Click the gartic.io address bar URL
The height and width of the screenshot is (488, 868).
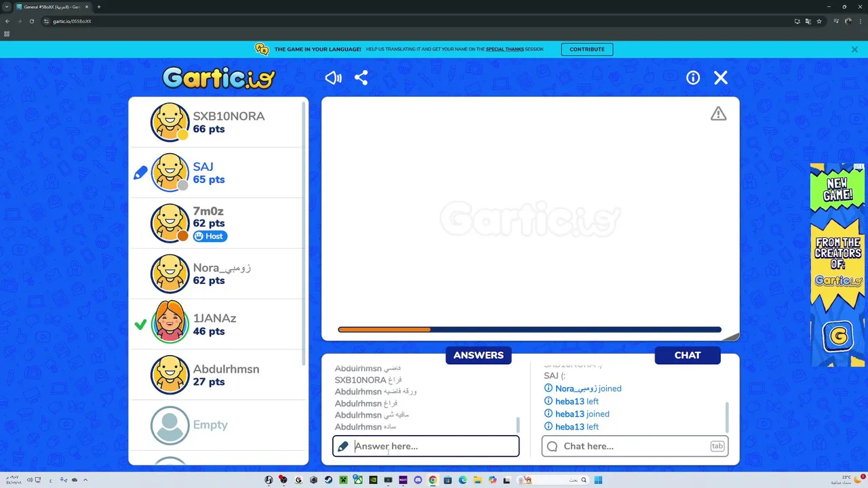tap(72, 21)
